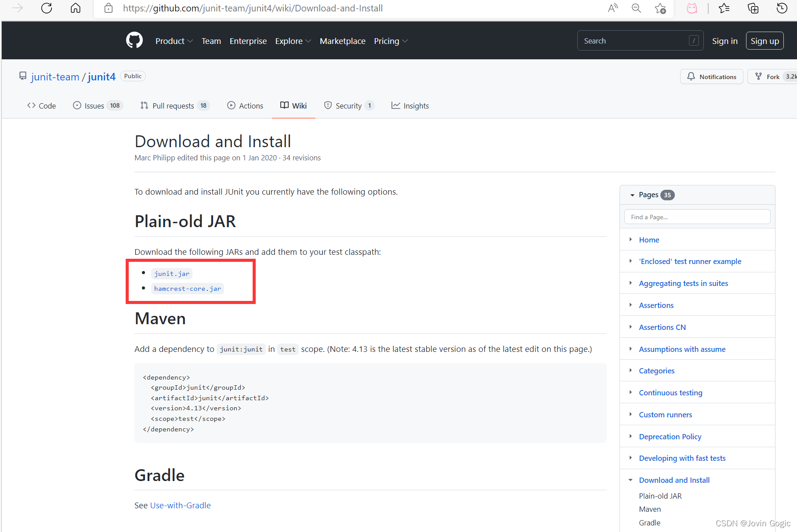Collapse the Pages 35 section
The image size is (797, 532).
[x=632, y=195]
